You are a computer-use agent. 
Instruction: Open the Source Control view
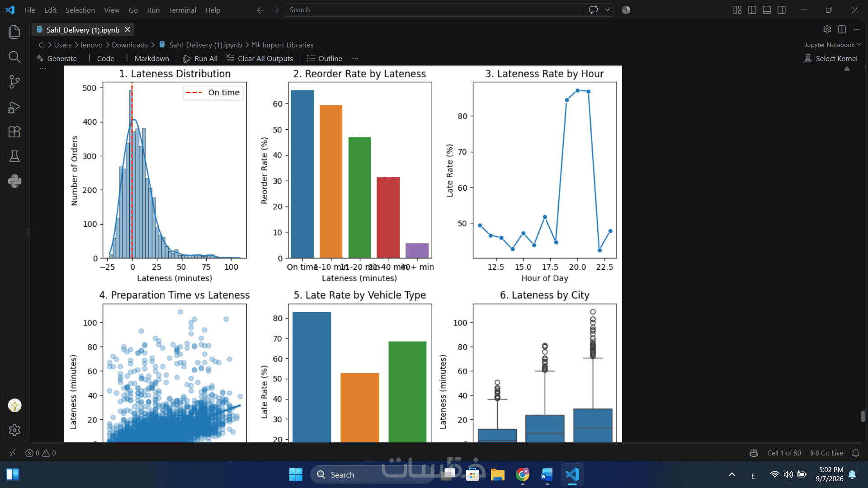[14, 82]
